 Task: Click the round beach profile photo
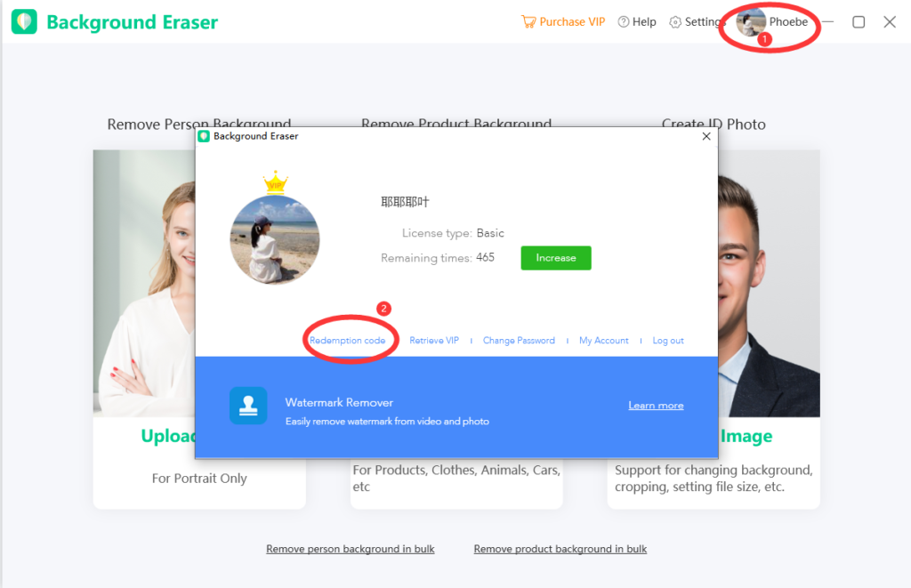point(275,240)
